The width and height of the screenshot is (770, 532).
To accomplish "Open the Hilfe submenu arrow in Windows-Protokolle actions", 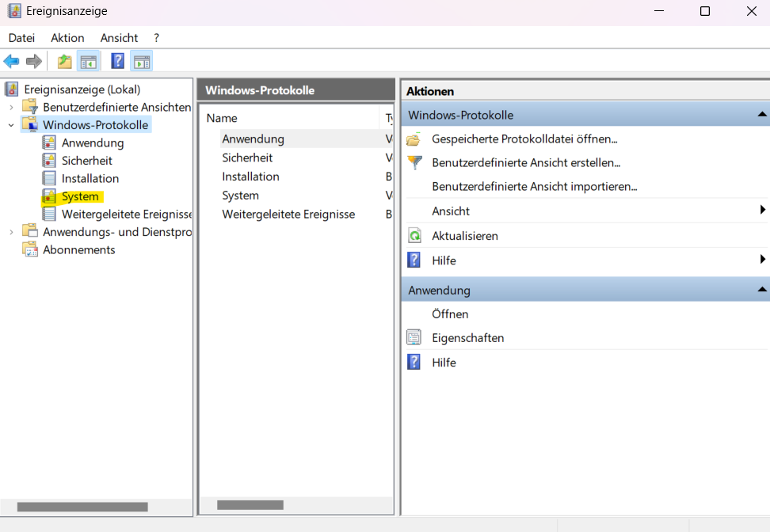I will coord(762,259).
